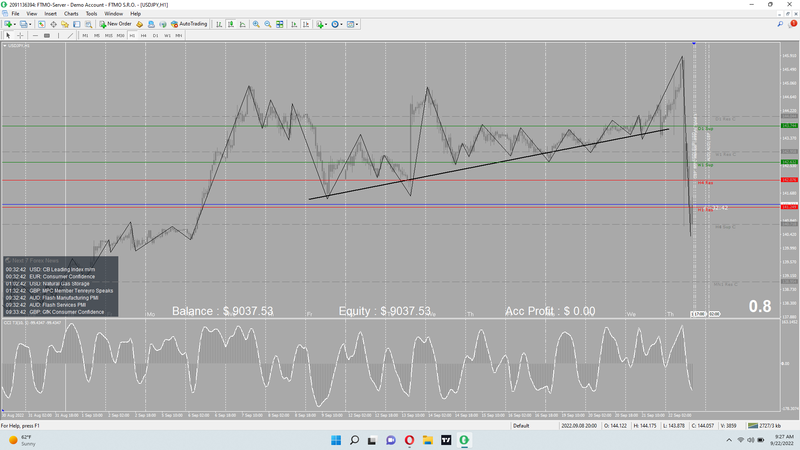Open the Indicators list dropdown
Screen dimensions: 800x450
click(322, 23)
